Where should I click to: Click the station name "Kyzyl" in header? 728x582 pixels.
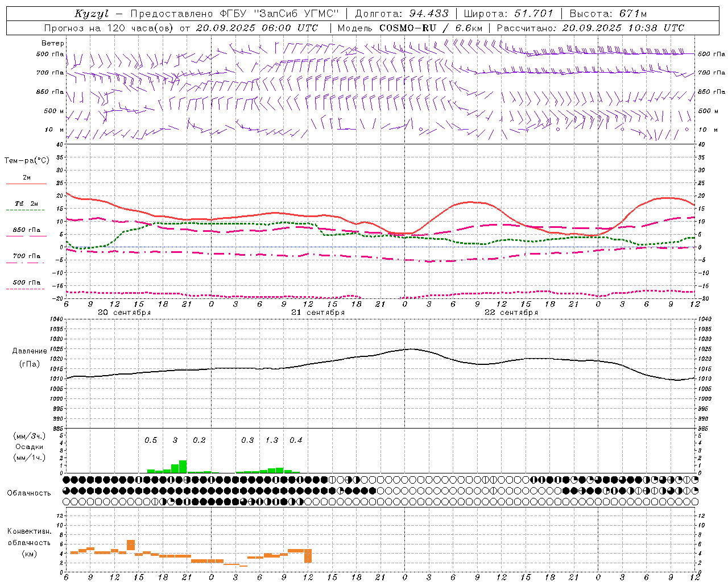92,14
